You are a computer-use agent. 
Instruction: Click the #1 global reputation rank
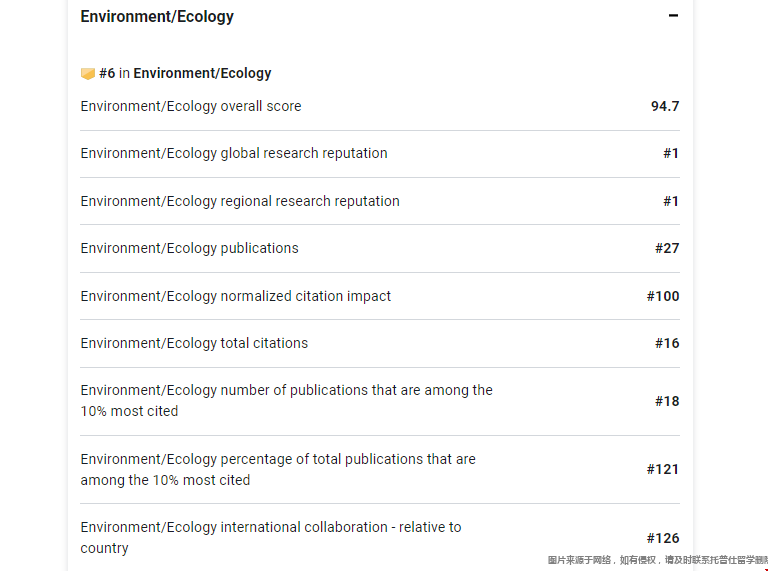point(671,153)
